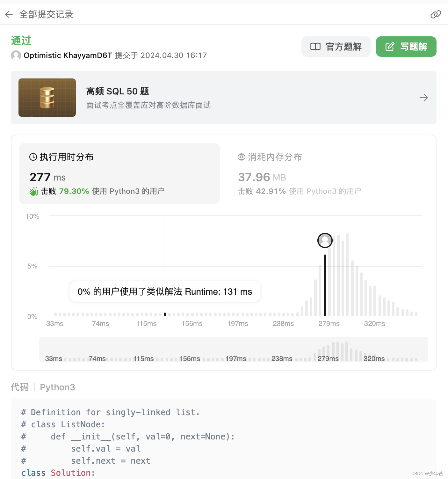The width and height of the screenshot is (448, 479).
Task: Click the 277 ms runtime value
Action: (48, 177)
